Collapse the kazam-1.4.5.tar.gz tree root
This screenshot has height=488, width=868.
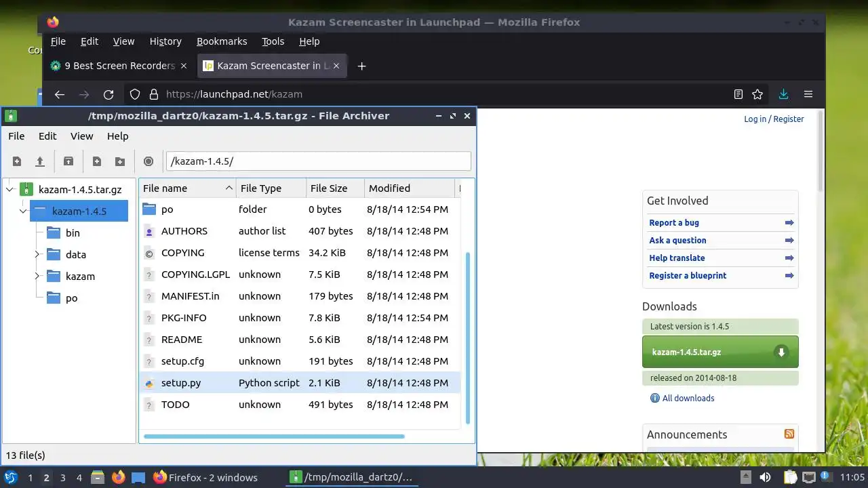pyautogui.click(x=10, y=190)
